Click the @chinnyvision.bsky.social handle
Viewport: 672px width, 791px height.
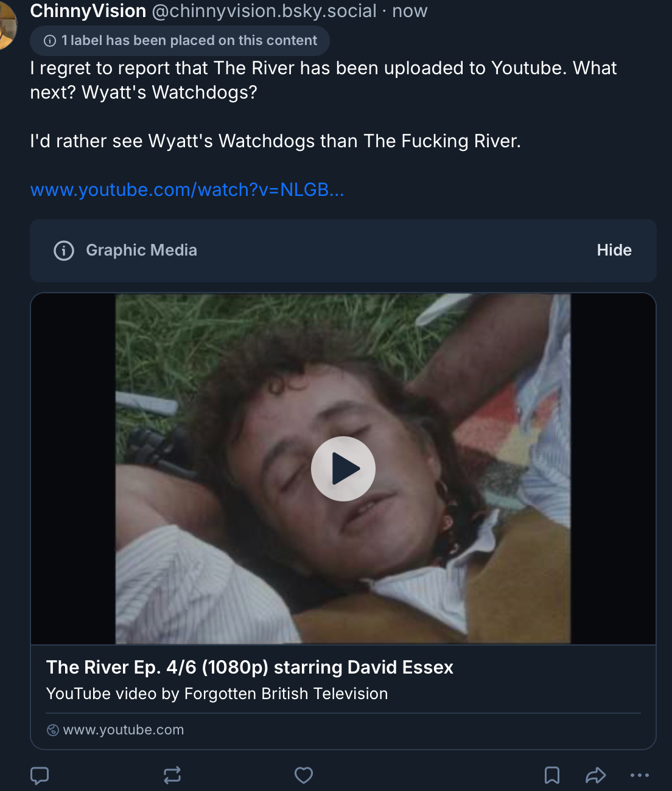(264, 11)
